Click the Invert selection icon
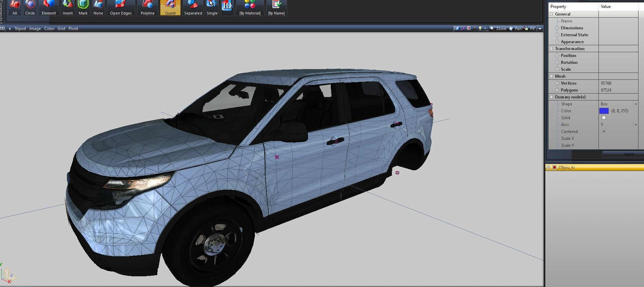 click(x=68, y=8)
